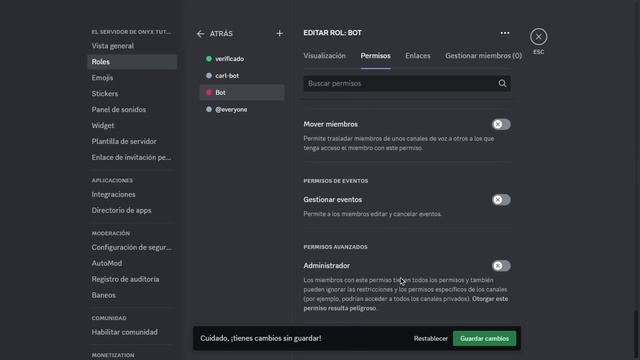Open Integraciones under Aplicaciones
This screenshot has height=360, width=640.
pos(132,194)
